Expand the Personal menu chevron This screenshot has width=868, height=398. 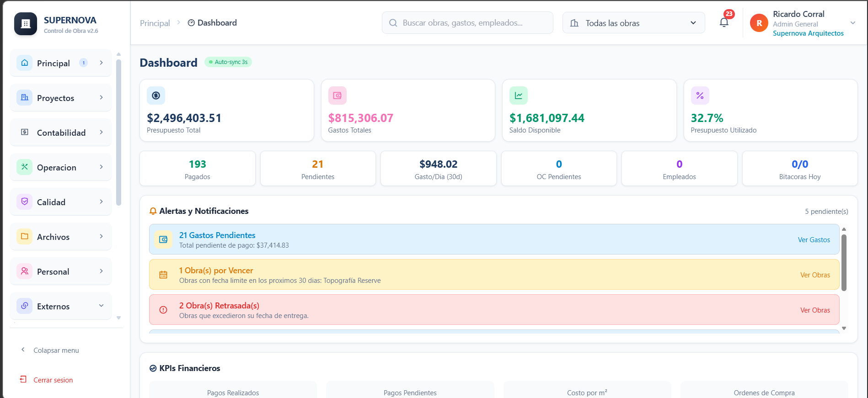tap(101, 271)
